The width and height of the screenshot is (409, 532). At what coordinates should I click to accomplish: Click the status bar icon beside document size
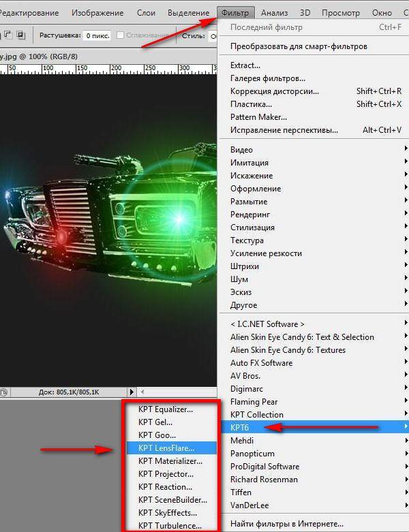[4, 392]
